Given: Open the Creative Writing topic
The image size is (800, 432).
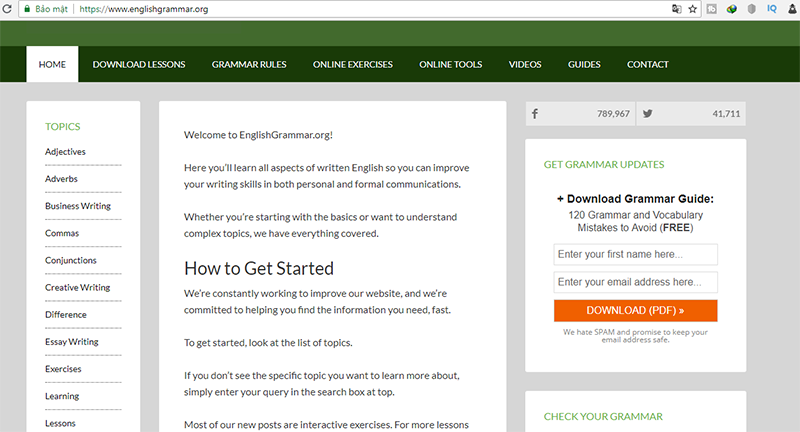Looking at the screenshot, I should click(78, 287).
